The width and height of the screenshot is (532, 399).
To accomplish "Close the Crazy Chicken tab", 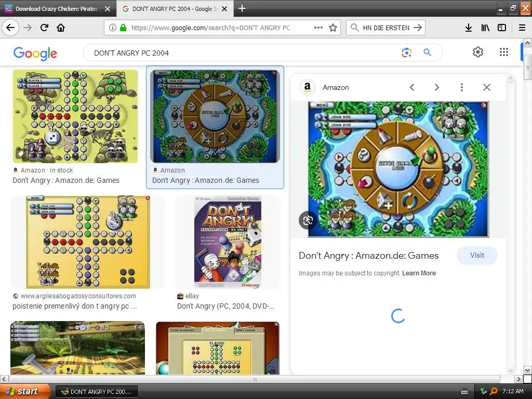I will click(x=108, y=9).
